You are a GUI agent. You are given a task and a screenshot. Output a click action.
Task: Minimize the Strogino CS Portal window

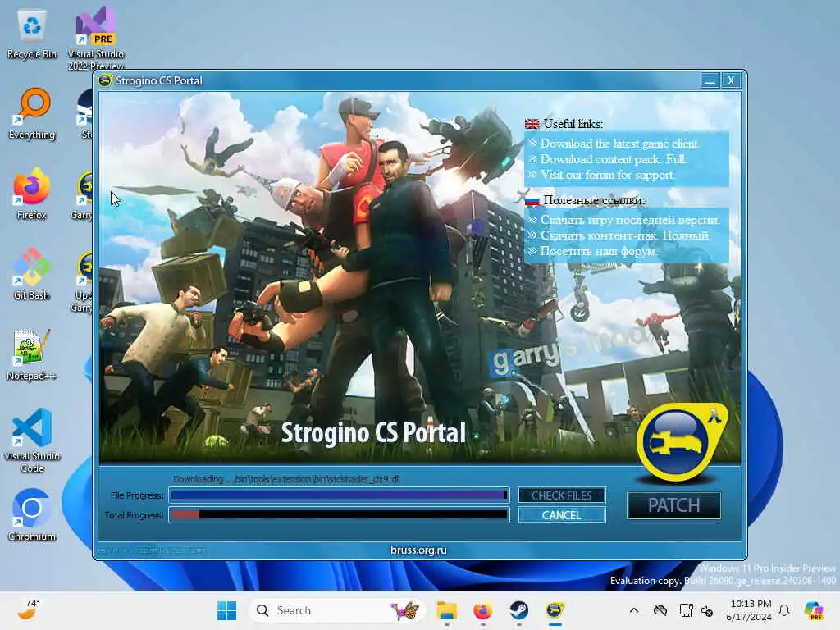pos(710,80)
